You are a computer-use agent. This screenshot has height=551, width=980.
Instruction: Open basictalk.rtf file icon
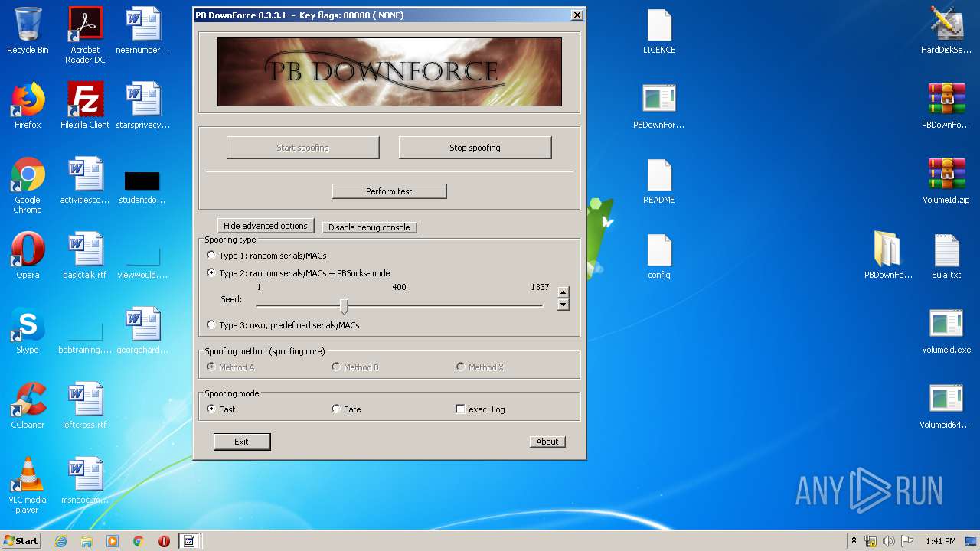tap(85, 256)
